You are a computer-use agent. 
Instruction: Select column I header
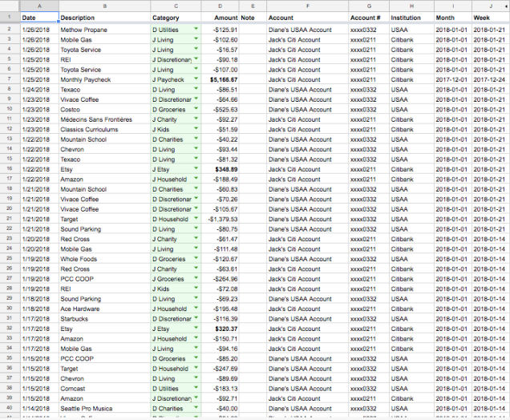pyautogui.click(x=453, y=6)
